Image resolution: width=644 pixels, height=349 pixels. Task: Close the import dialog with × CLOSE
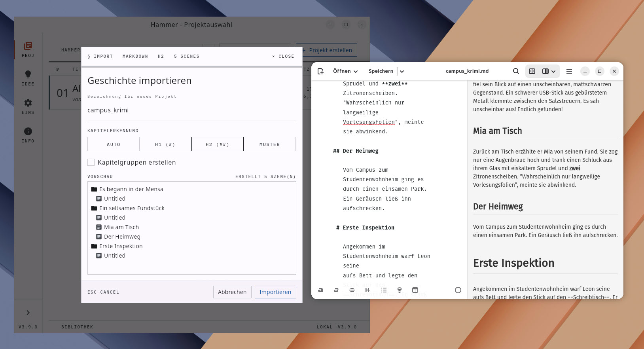coord(283,57)
